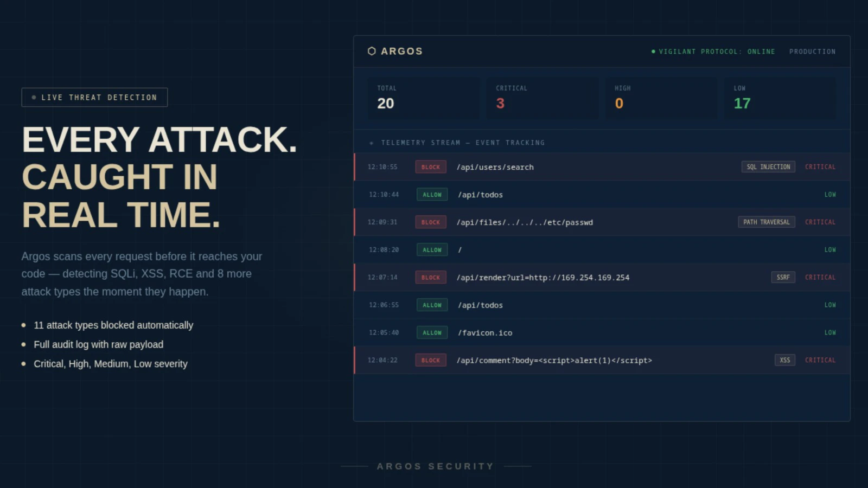This screenshot has width=868, height=488.
Task: Click the TELEMETRY STREAM — EVENT TRACKING heading
Action: 463,143
